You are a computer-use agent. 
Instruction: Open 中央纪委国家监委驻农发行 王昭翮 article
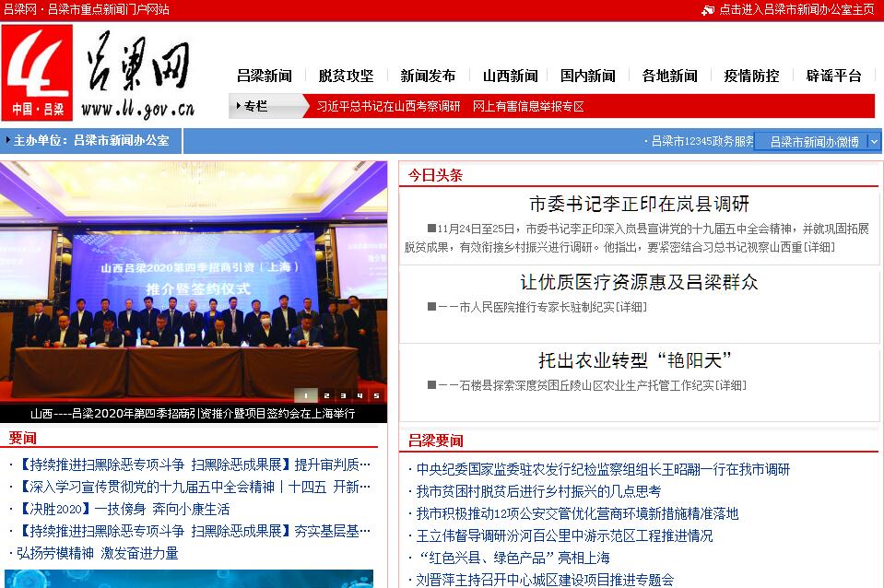coord(603,470)
